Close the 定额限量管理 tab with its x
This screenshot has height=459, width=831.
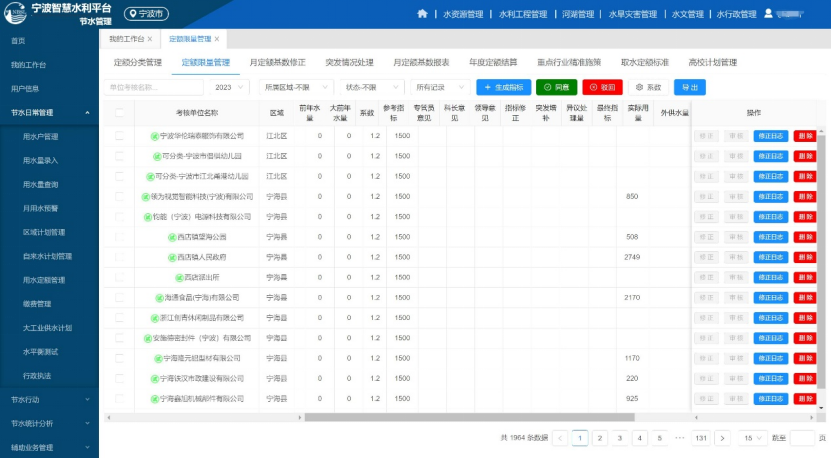coord(218,39)
